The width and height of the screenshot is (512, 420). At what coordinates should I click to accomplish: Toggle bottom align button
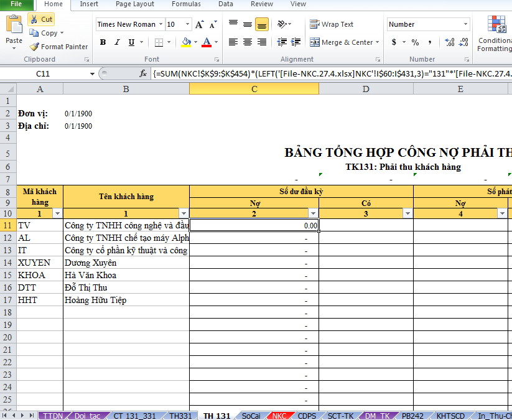262,24
